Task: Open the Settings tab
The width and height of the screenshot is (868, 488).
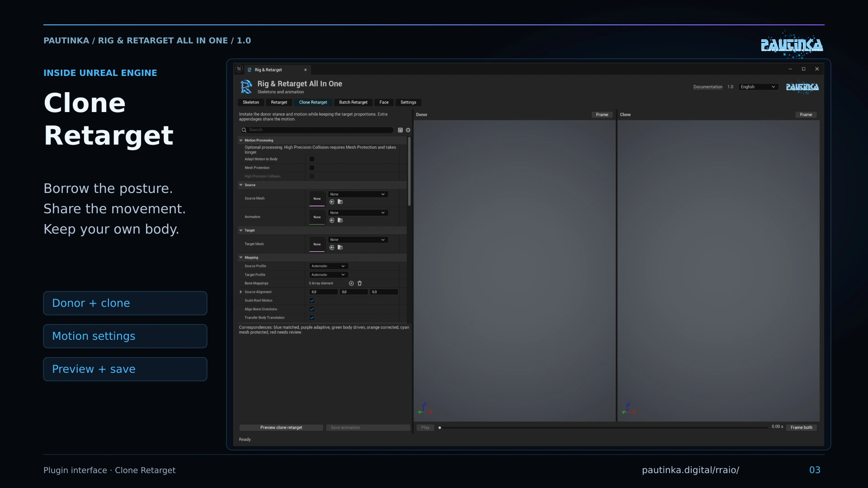Action: click(x=408, y=103)
